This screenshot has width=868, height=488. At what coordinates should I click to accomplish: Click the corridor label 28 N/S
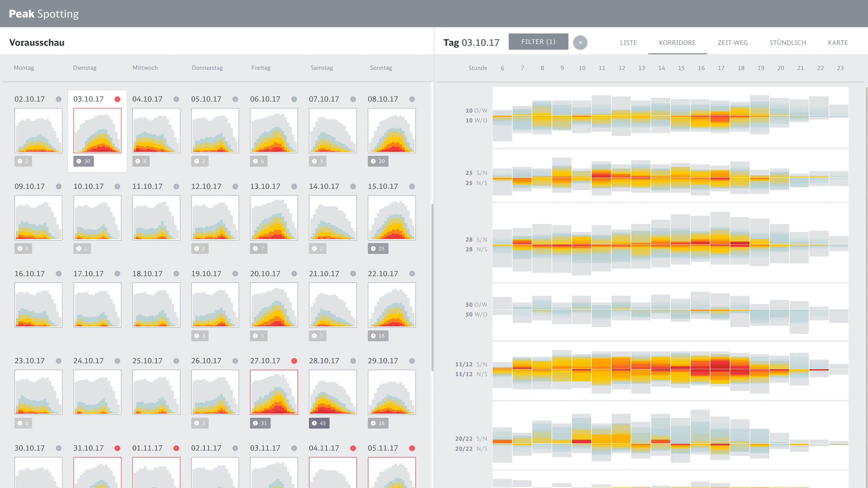(x=476, y=249)
